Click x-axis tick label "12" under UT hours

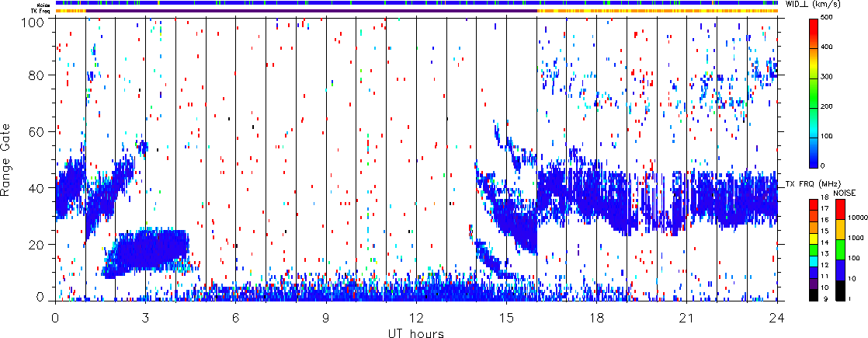click(x=415, y=319)
